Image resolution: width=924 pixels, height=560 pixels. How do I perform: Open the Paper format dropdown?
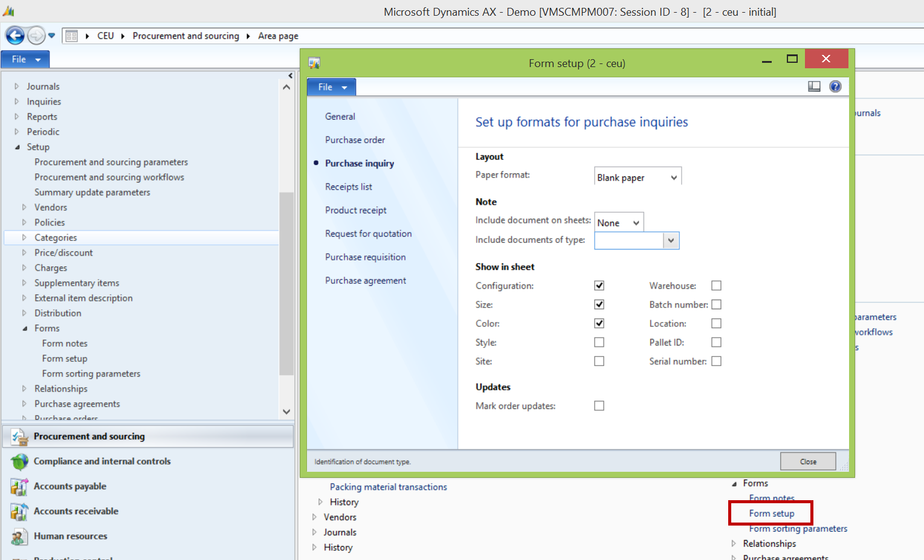674,177
